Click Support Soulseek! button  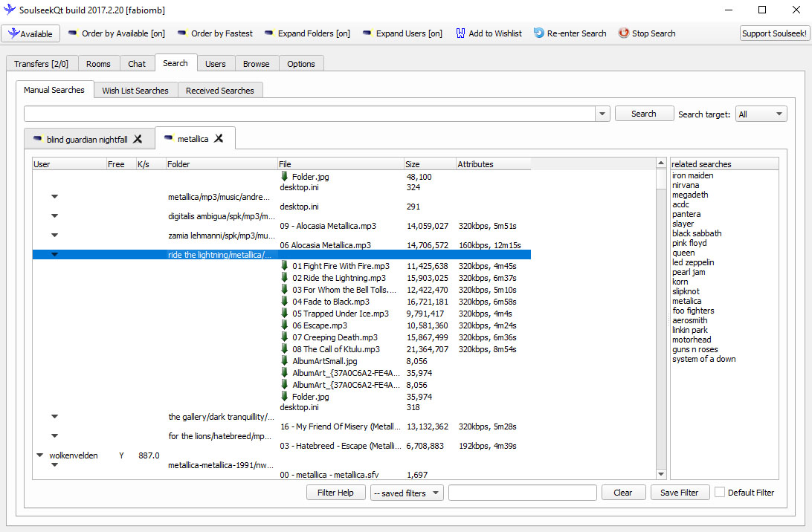click(774, 33)
